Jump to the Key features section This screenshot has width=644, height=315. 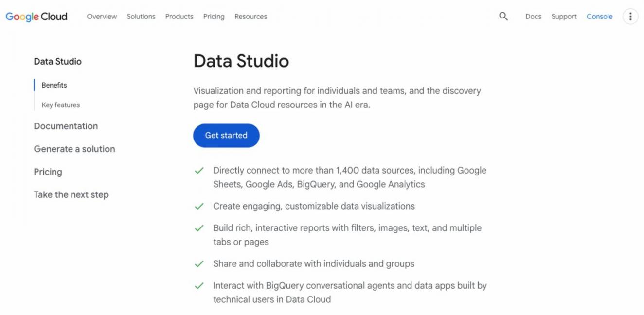(x=60, y=105)
